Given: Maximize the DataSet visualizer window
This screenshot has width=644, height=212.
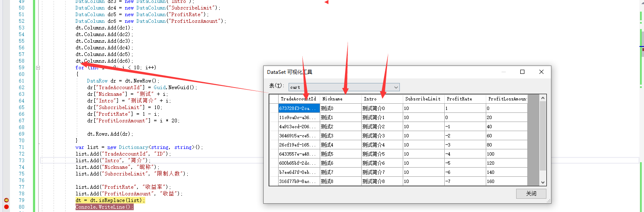Looking at the screenshot, I should click(522, 72).
